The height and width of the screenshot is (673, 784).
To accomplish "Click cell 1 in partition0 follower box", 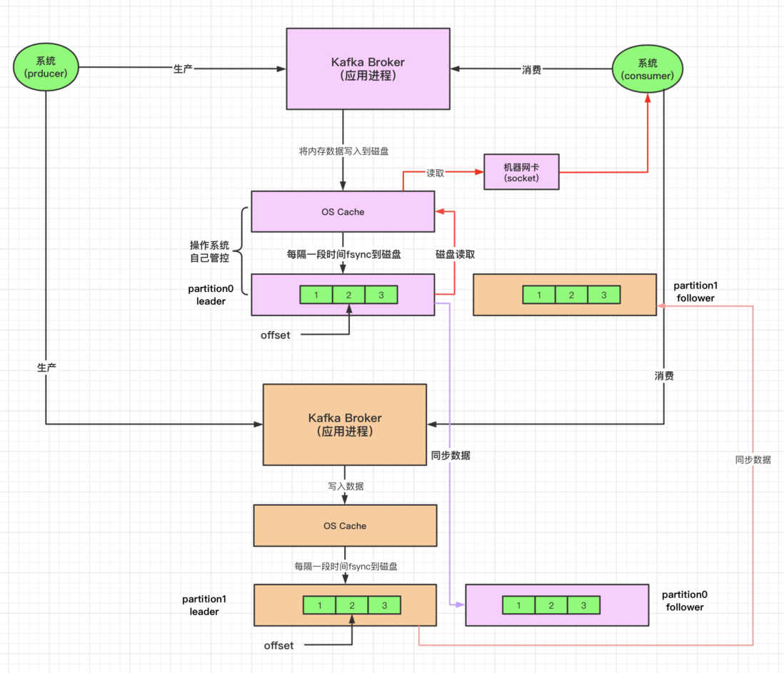I will (x=518, y=605).
